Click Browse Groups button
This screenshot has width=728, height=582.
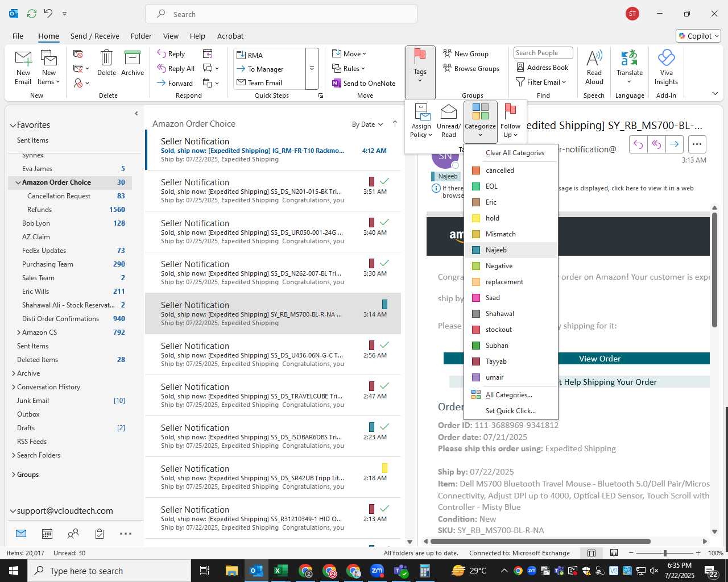[x=471, y=68]
